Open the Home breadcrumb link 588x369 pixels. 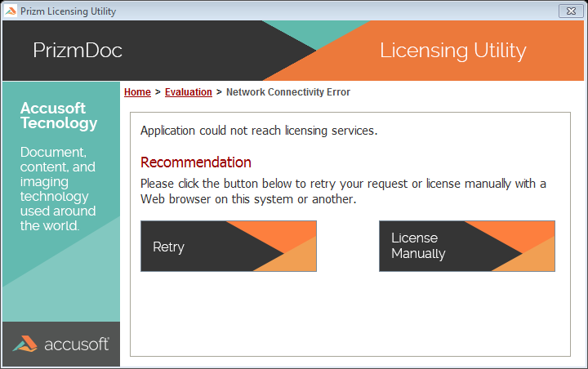tap(137, 92)
